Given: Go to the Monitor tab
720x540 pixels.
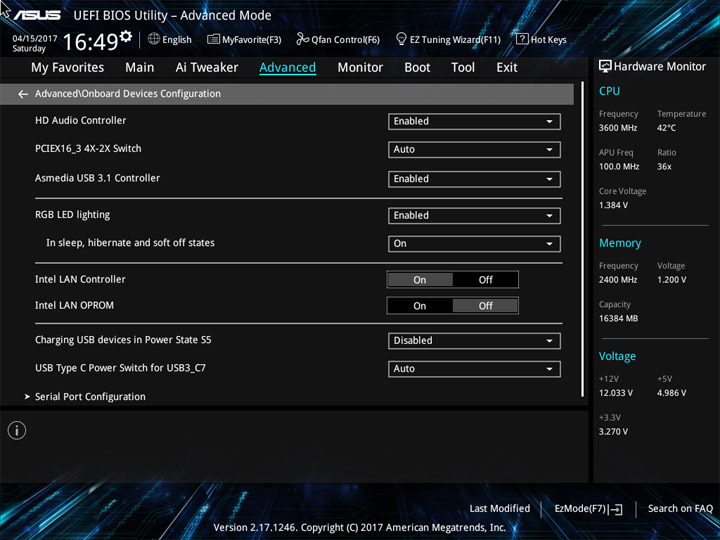Looking at the screenshot, I should coord(360,68).
